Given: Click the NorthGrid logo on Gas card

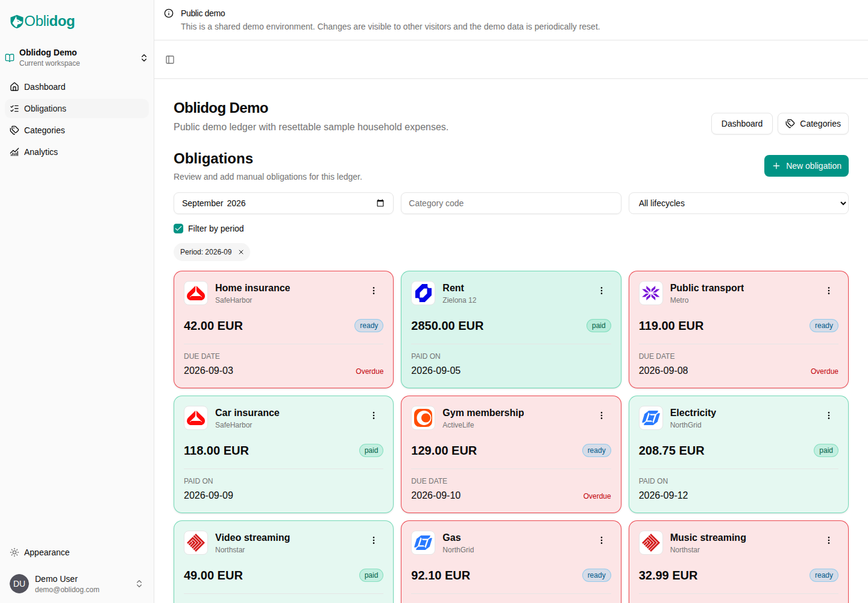Looking at the screenshot, I should click(x=423, y=543).
